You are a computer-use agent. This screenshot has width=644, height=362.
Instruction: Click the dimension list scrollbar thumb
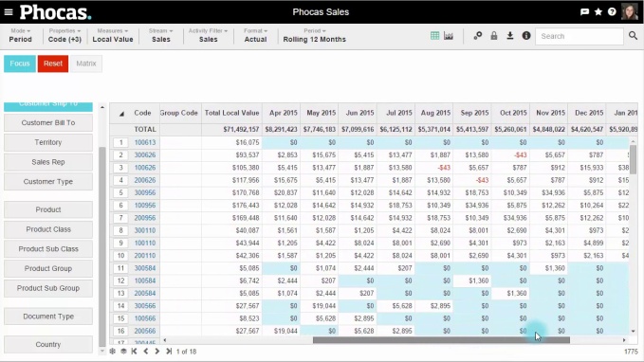coord(102,246)
